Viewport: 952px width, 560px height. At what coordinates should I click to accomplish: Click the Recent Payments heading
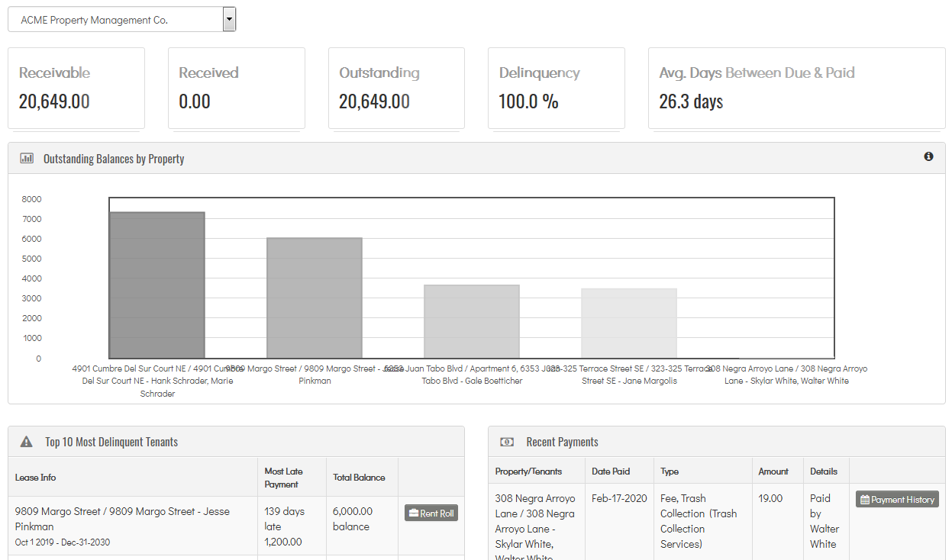tap(563, 442)
